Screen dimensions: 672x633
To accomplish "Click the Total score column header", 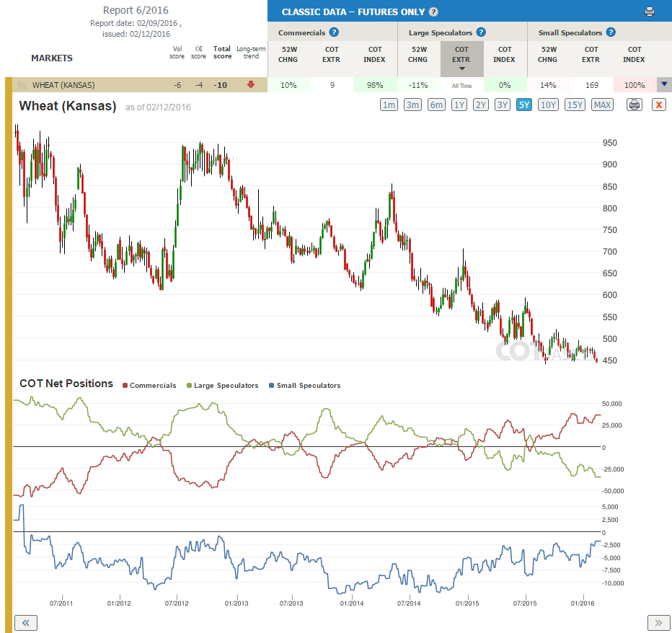I will (222, 53).
